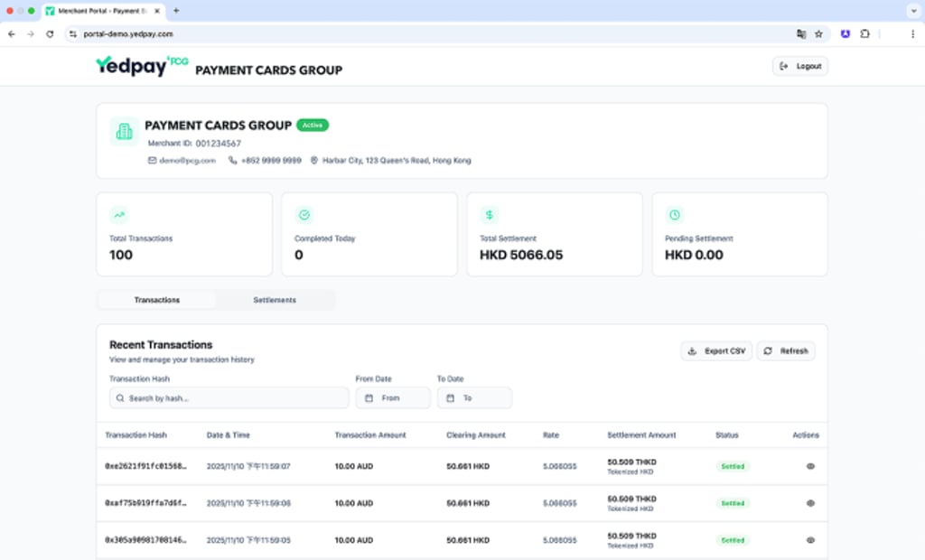Image resolution: width=925 pixels, height=560 pixels.
Task: Open Chrome's three-dot browser menu
Action: point(913,33)
